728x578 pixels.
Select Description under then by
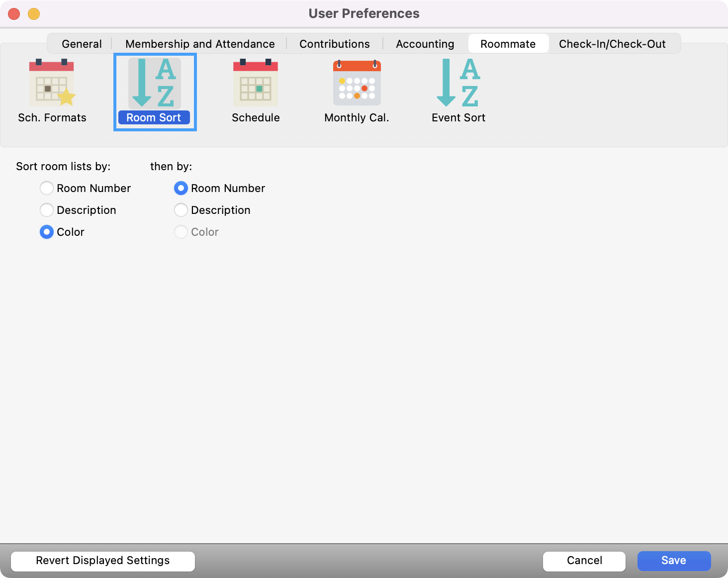point(181,210)
